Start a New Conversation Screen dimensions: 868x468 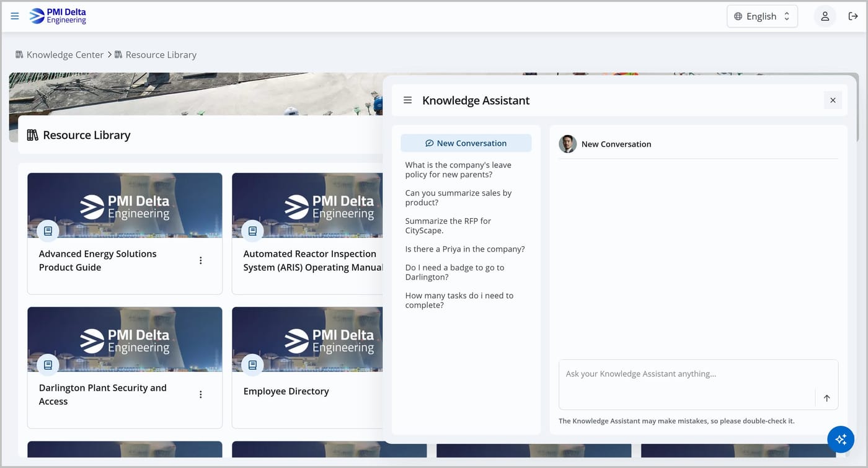[466, 143]
